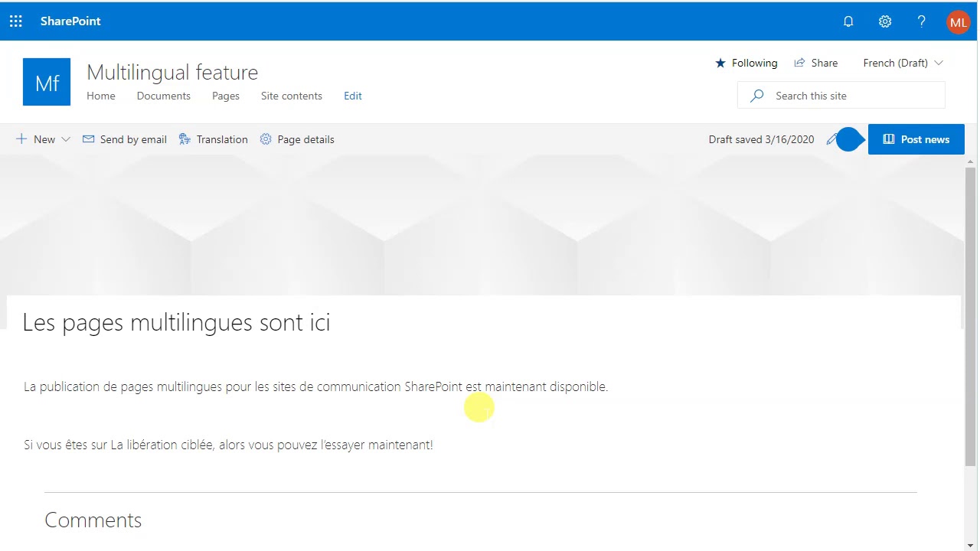Click into the Search this site box

841,96
